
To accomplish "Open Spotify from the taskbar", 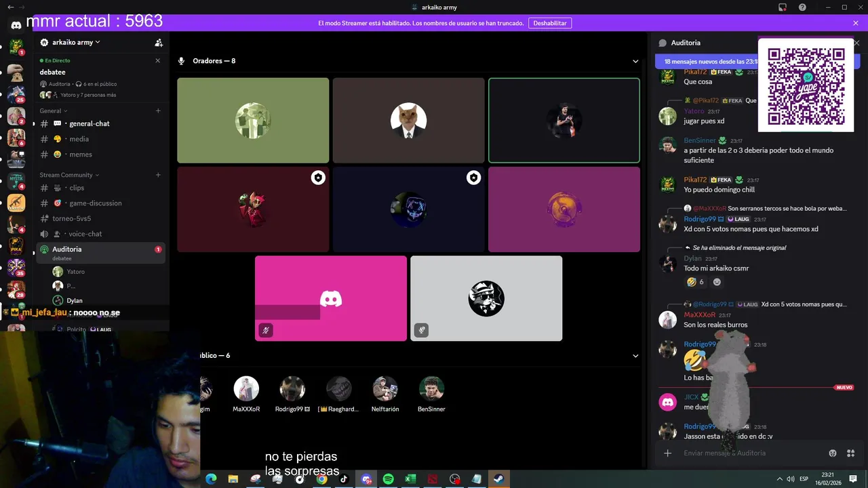I will pyautogui.click(x=388, y=479).
